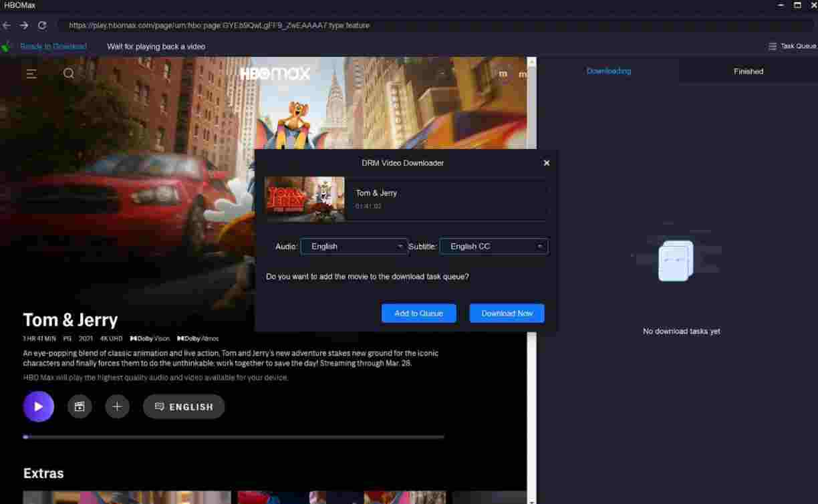Click 'No download tasks yet' text

pos(682,332)
